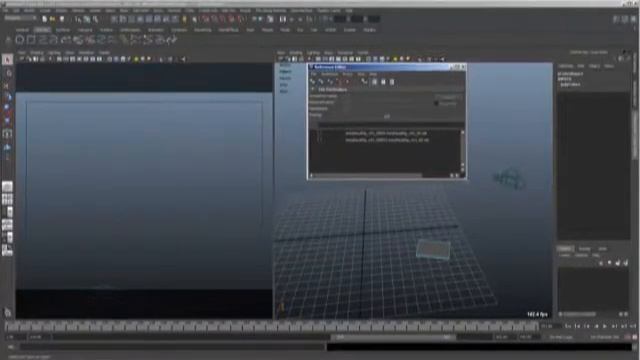This screenshot has height=360, width=640.
Task: Open the Channels tab in Channel Box
Action: click(x=566, y=66)
